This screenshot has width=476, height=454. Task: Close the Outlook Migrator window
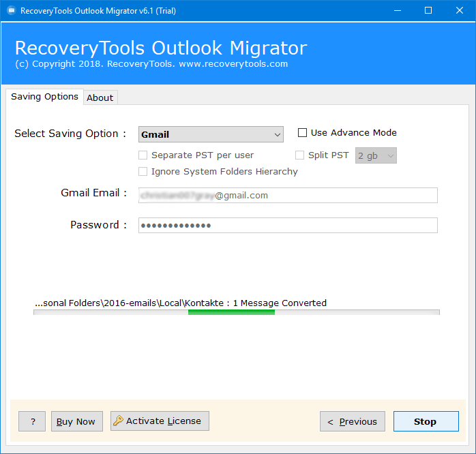coord(460,11)
